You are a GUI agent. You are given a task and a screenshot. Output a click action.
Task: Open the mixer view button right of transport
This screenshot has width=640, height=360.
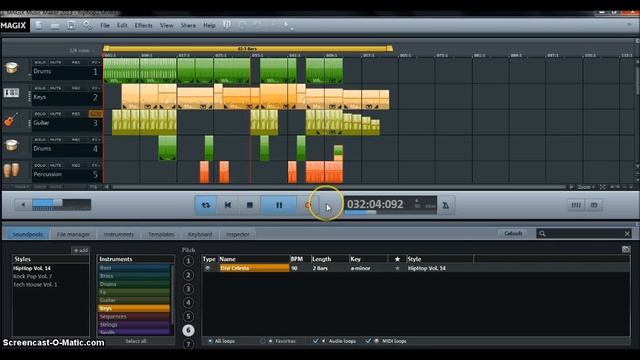pos(576,205)
